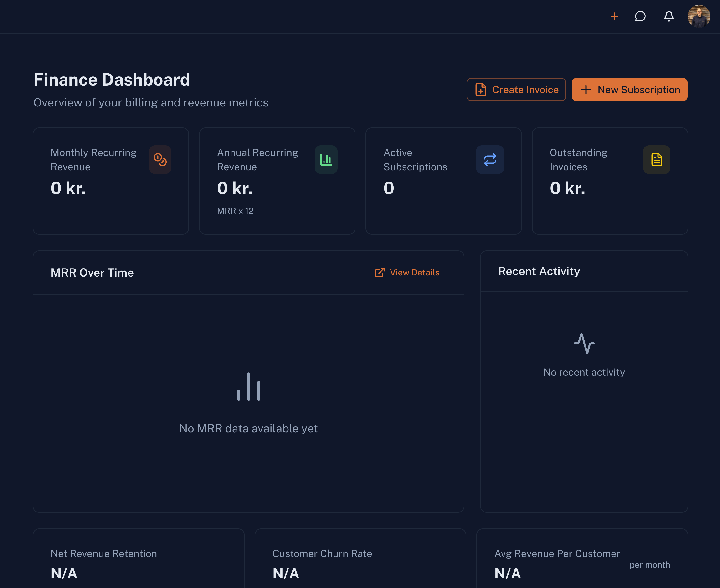Click the orange plus icon in top bar
The image size is (720, 588).
tap(614, 16)
